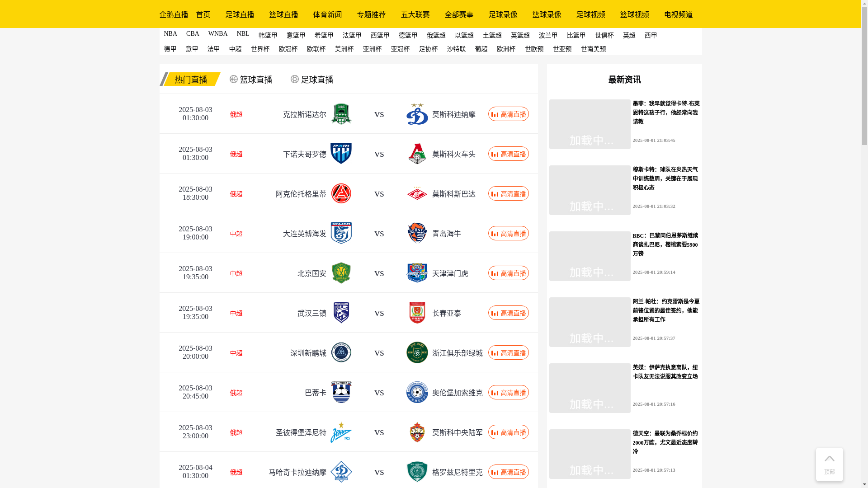Click 高清直播 for 武汉三镇 match
The height and width of the screenshot is (488, 868).
pos(508,313)
